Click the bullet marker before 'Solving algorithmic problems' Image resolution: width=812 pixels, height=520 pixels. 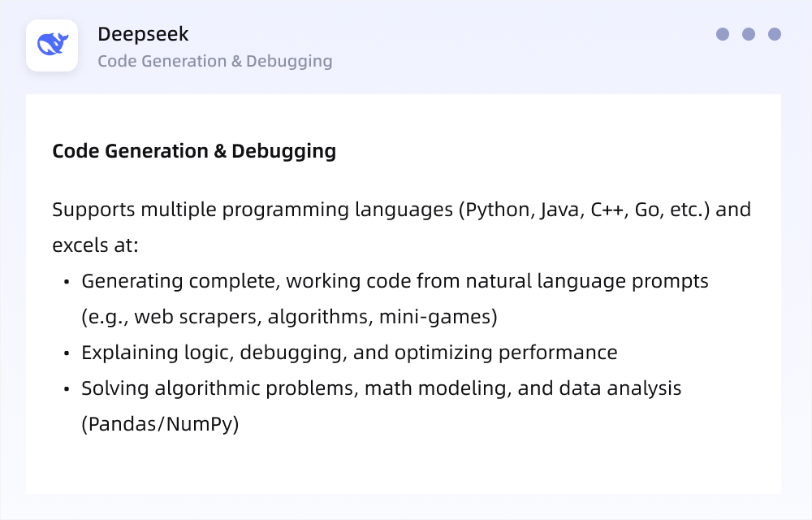pyautogui.click(x=67, y=389)
